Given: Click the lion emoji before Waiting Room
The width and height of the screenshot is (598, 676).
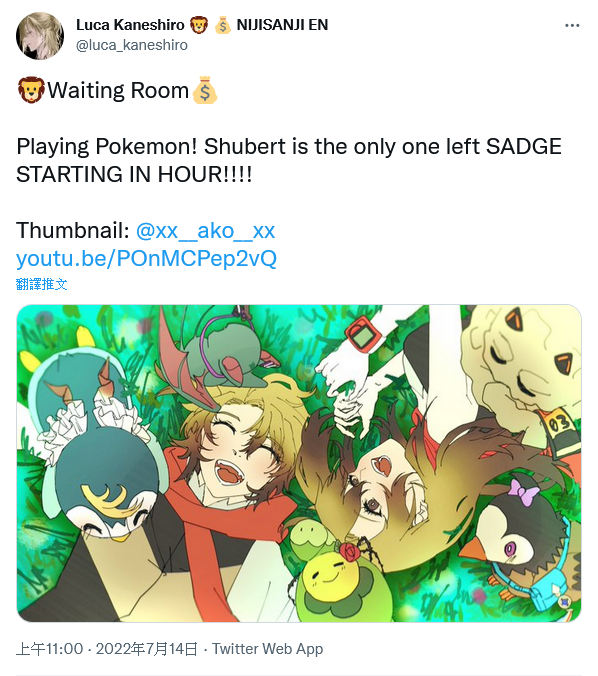Looking at the screenshot, I should point(31,90).
